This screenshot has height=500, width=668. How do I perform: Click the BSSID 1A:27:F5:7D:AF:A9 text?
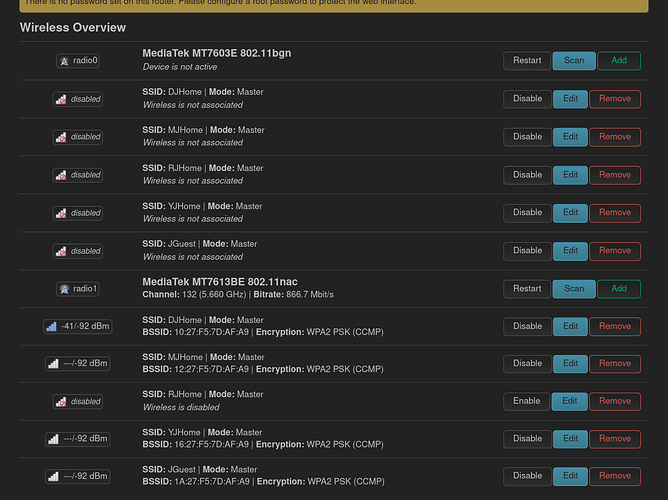[x=196, y=482]
